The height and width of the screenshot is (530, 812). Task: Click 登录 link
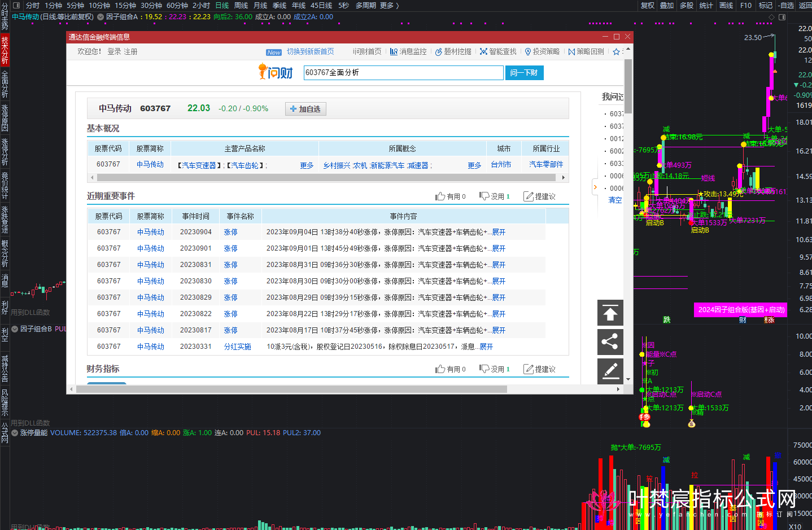click(114, 51)
